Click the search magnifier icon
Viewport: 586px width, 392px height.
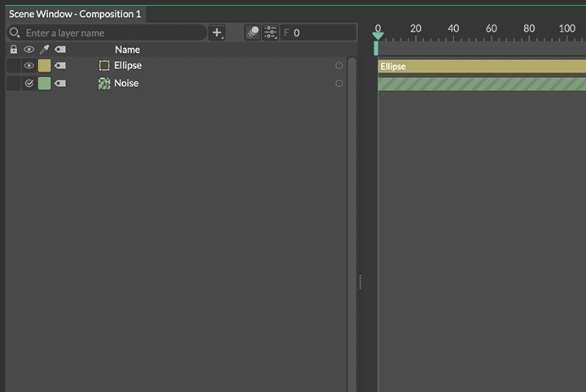click(x=14, y=33)
